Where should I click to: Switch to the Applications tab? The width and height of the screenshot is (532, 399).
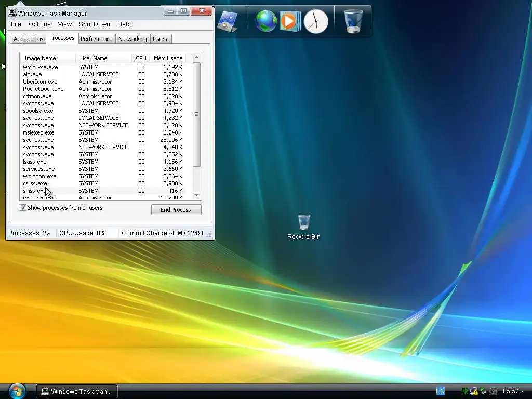click(28, 39)
